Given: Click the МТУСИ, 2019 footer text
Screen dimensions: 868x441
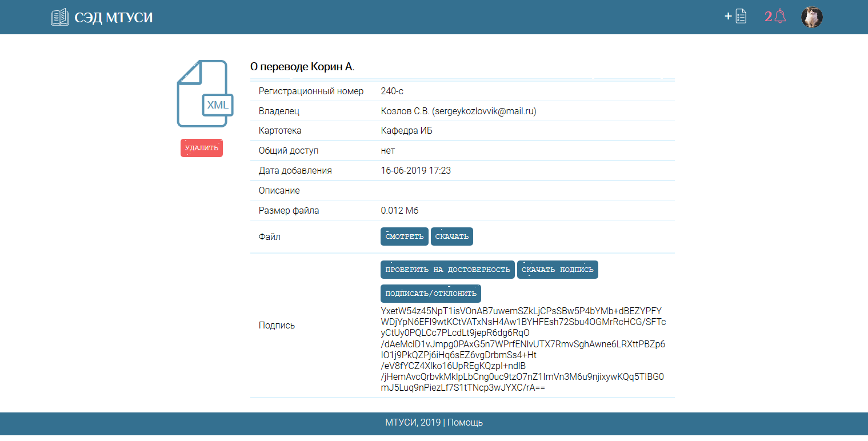Looking at the screenshot, I should coord(413,423).
